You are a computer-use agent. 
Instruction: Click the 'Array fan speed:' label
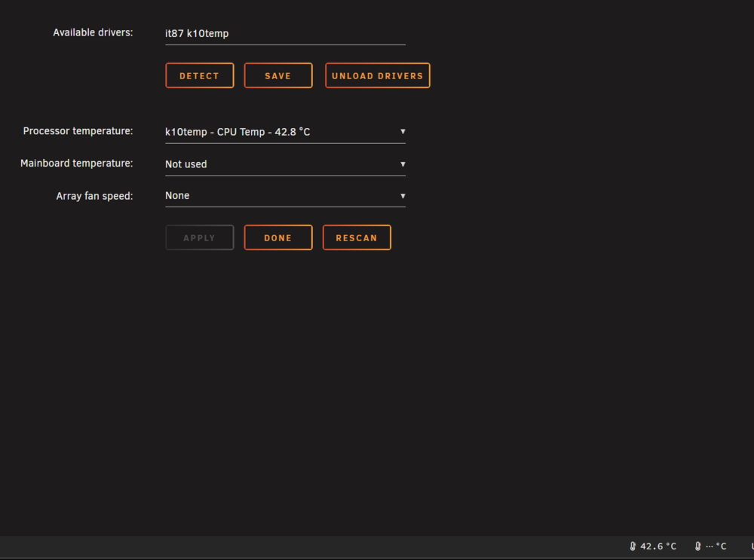[x=94, y=196]
